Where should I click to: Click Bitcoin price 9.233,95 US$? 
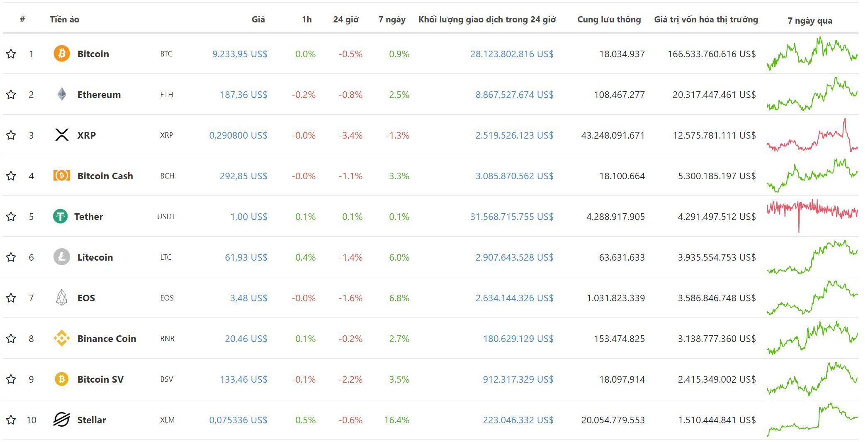240,54
